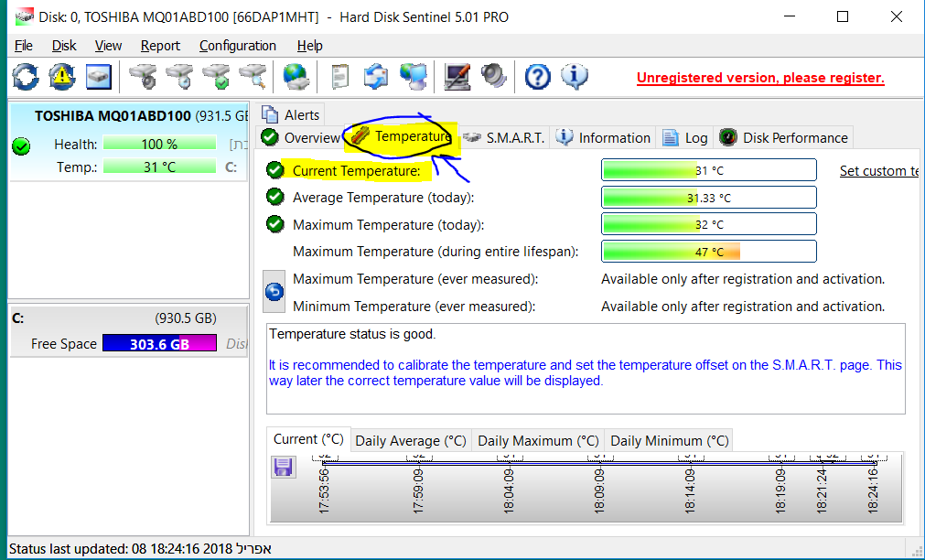Switch to the Disk Performance tab

point(784,137)
